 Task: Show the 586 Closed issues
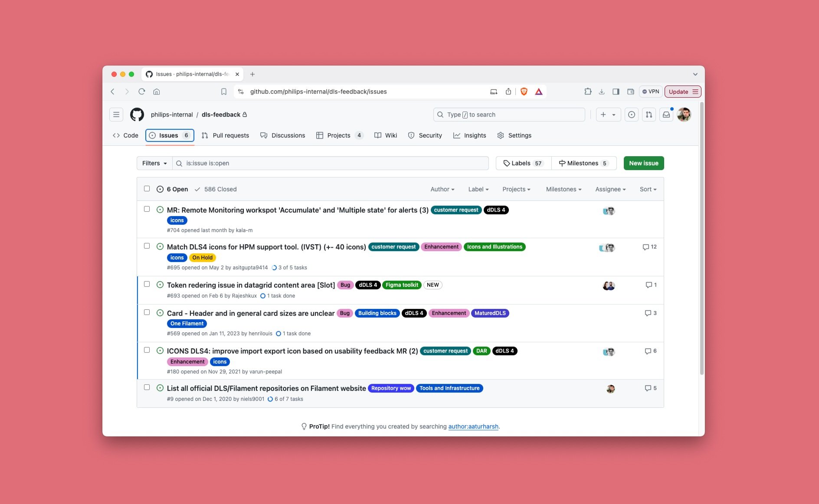click(216, 189)
